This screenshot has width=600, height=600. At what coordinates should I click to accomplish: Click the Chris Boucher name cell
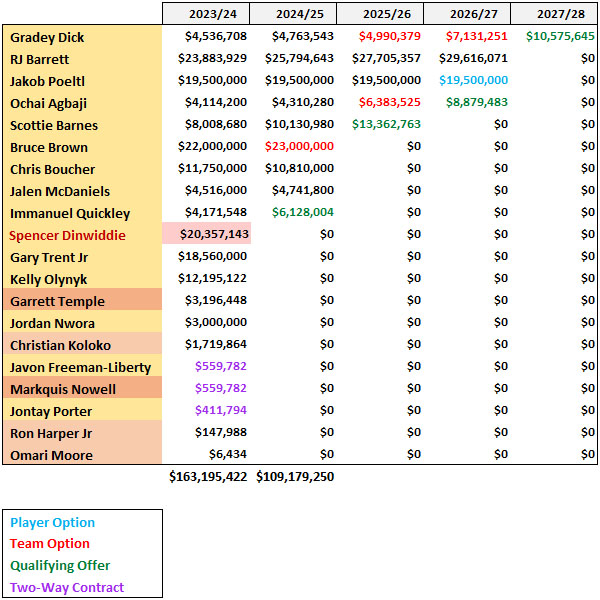[82, 169]
